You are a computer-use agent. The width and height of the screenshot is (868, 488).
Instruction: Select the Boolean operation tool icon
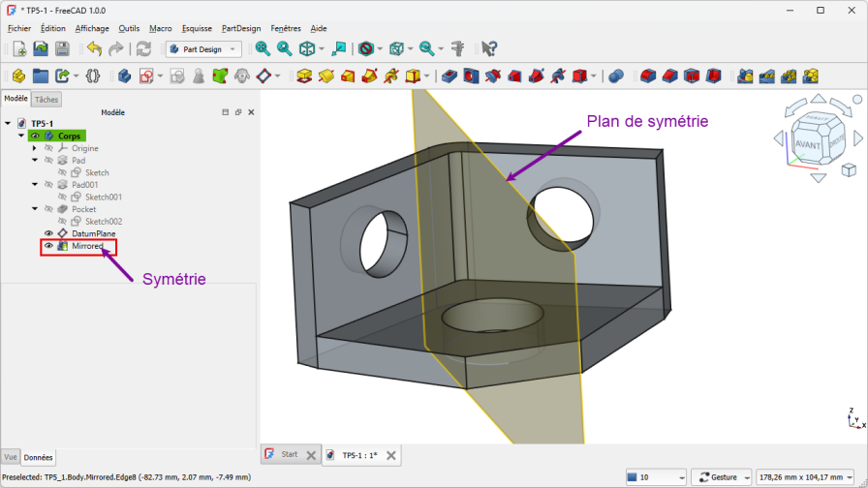[x=615, y=76]
